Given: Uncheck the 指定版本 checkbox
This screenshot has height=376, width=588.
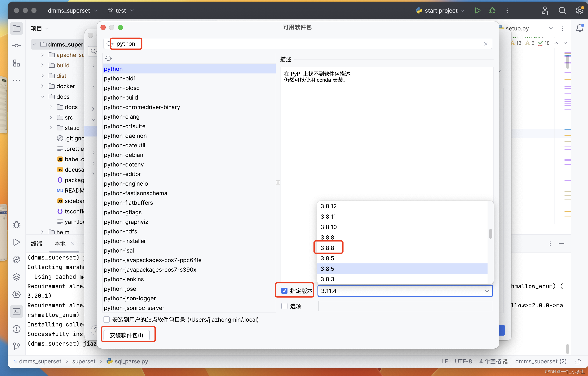Looking at the screenshot, I should click(x=284, y=291).
